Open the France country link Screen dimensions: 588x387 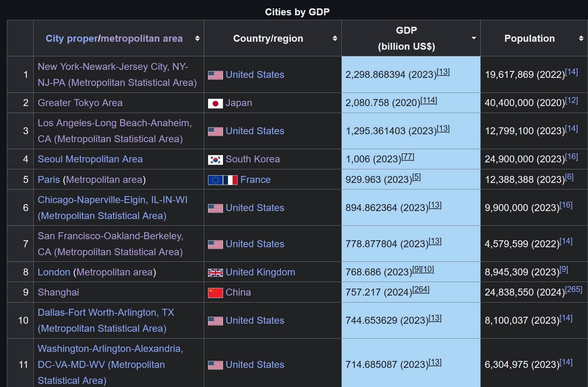tap(255, 179)
